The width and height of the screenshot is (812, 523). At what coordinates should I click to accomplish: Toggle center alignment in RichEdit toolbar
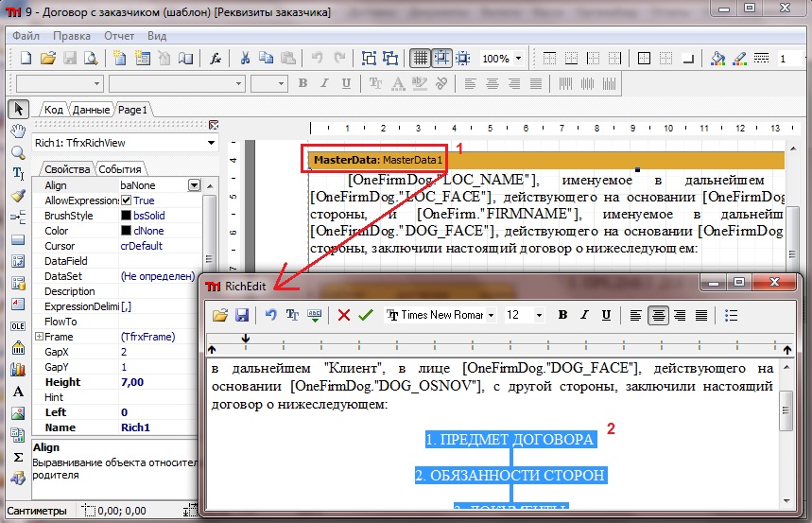pos(658,315)
